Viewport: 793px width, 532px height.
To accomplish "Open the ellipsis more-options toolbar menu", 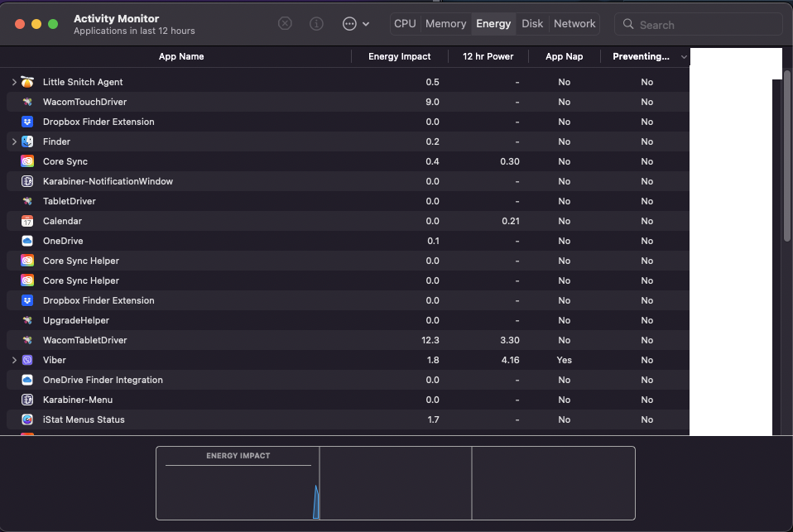I will (356, 24).
